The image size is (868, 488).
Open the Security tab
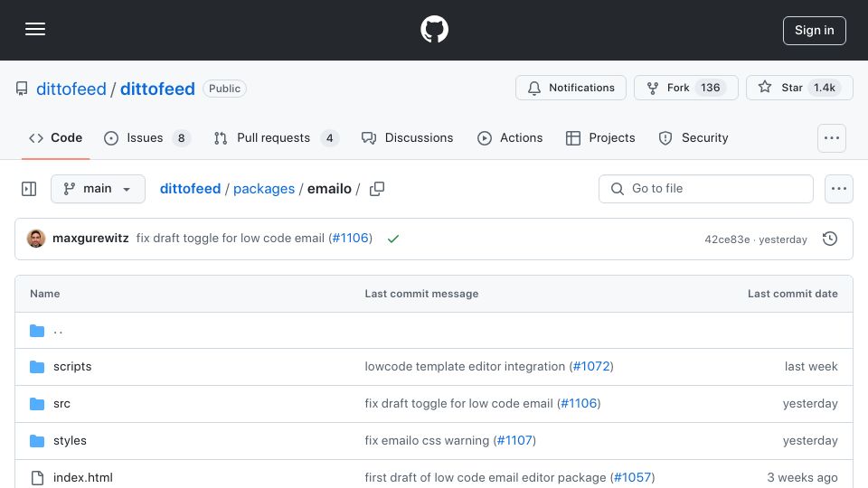coord(693,137)
